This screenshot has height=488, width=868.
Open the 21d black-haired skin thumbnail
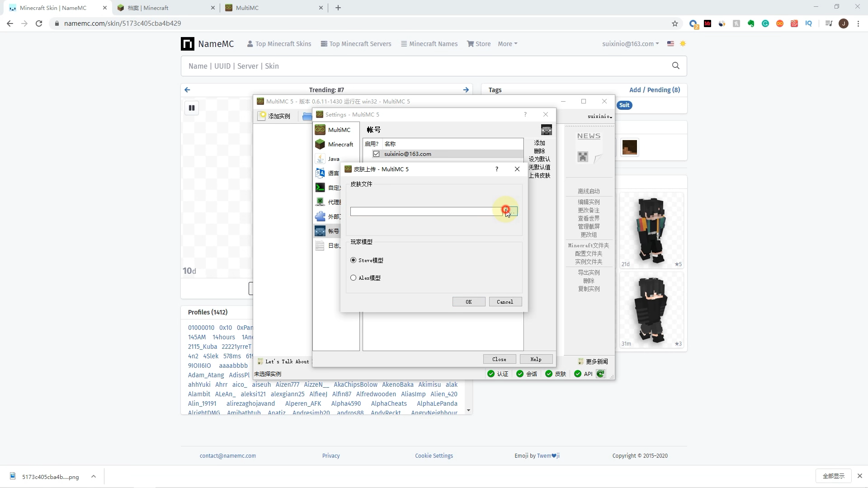click(x=651, y=230)
